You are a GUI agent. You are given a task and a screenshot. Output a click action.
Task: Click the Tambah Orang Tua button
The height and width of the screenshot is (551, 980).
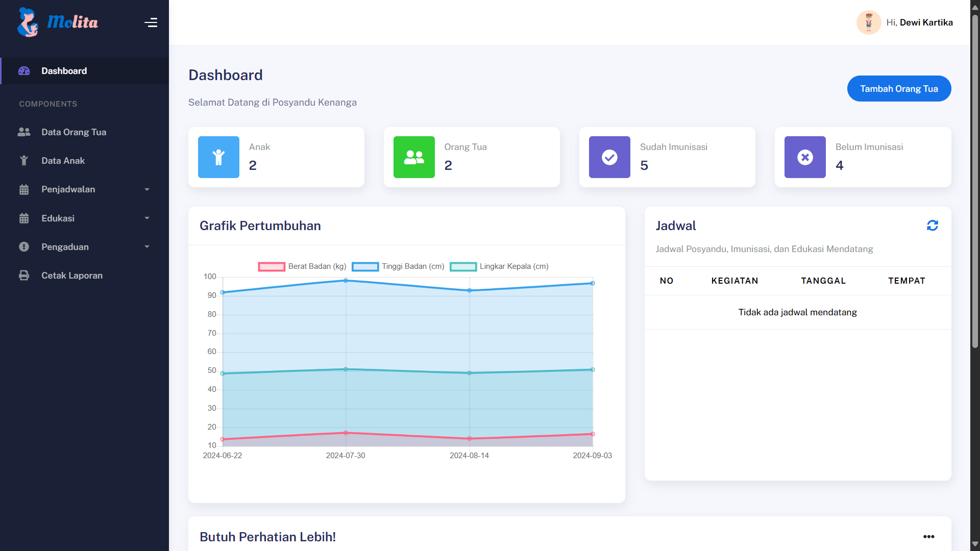pyautogui.click(x=899, y=88)
